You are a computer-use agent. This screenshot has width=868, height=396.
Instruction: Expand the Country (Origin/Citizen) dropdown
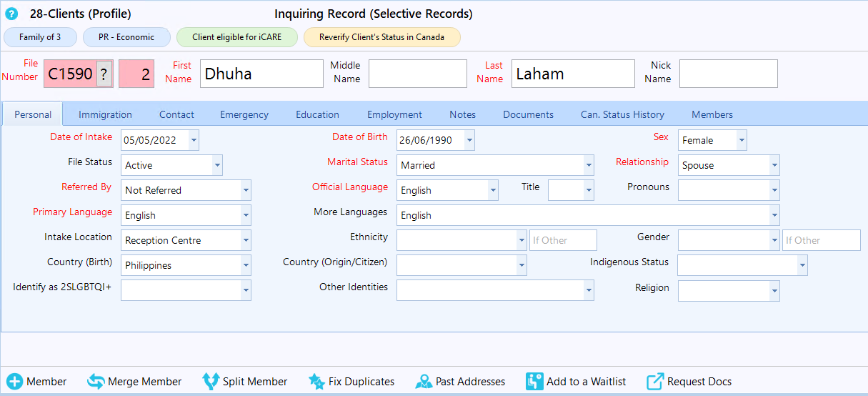(x=522, y=265)
